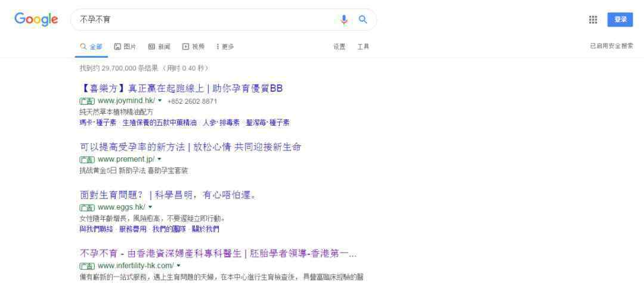Click the www.joymind.hk URL text

pyautogui.click(x=126, y=101)
